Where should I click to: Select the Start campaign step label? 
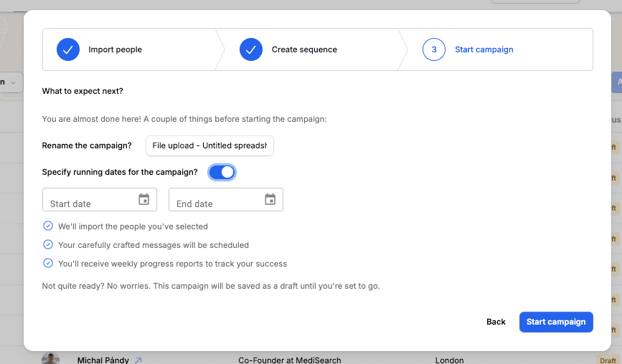pos(484,49)
